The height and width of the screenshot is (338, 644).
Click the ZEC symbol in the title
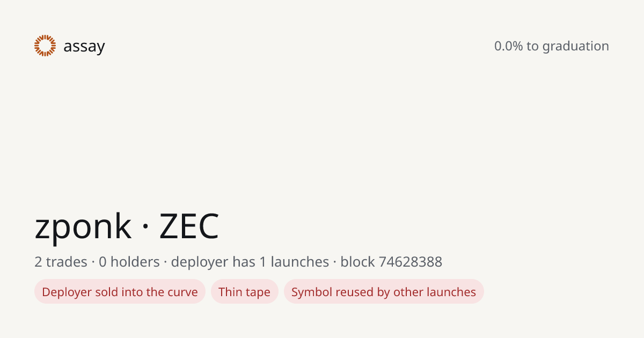(189, 226)
